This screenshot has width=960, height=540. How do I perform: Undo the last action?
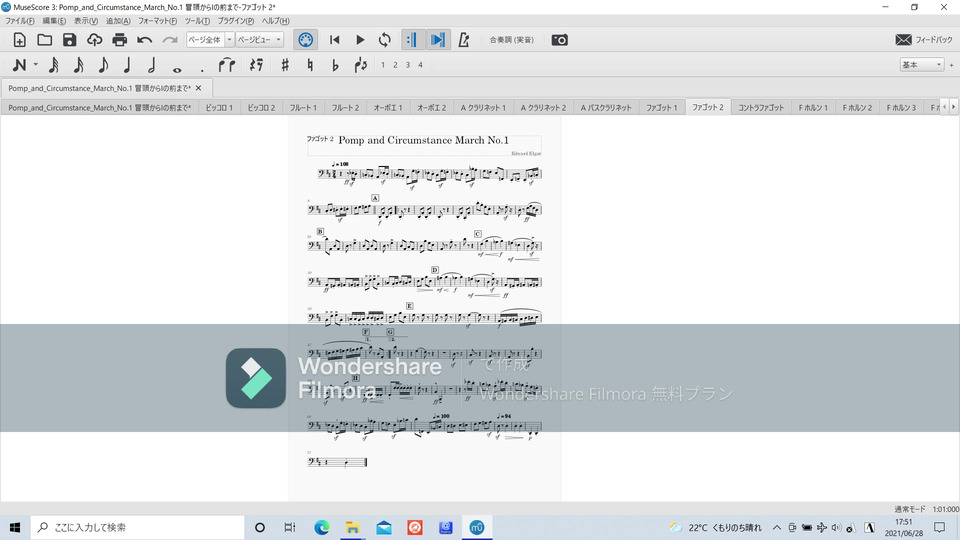[144, 40]
